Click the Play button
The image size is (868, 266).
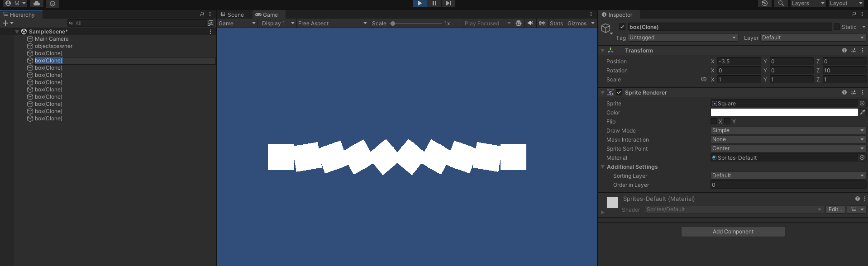tap(420, 3)
